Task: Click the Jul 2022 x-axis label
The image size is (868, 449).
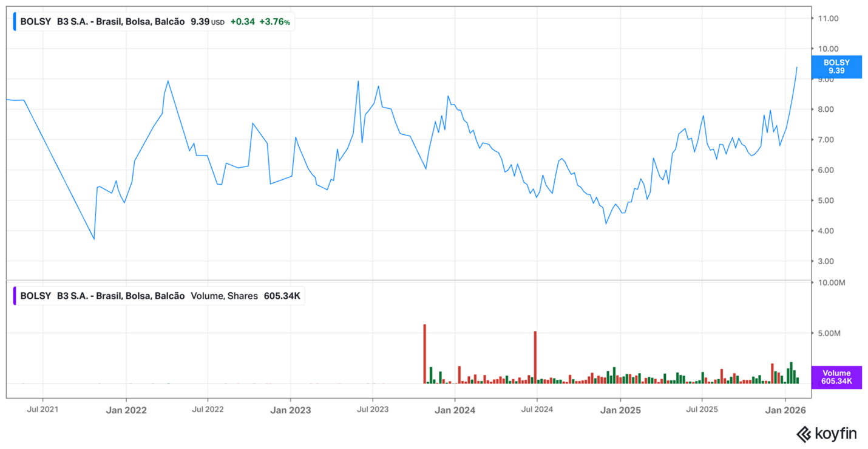Action: click(208, 410)
